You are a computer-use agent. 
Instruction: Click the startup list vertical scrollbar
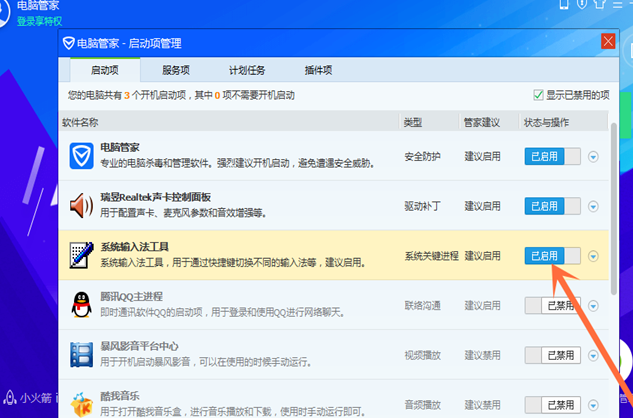point(612,200)
